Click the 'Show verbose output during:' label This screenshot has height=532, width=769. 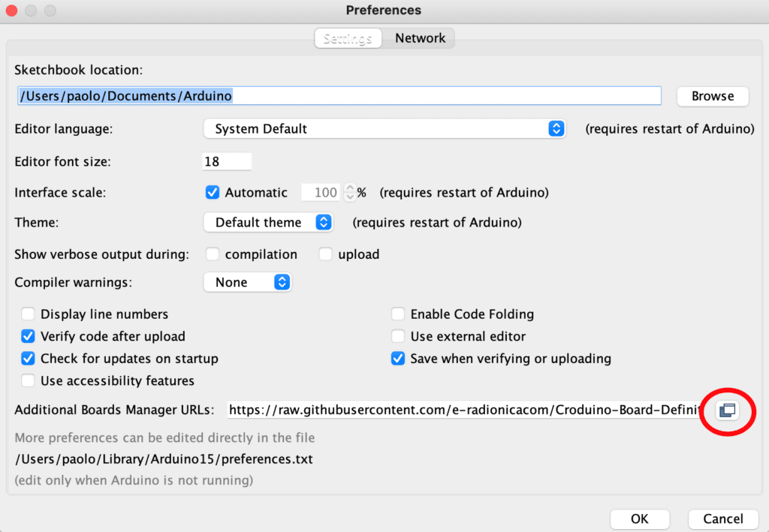click(x=101, y=254)
